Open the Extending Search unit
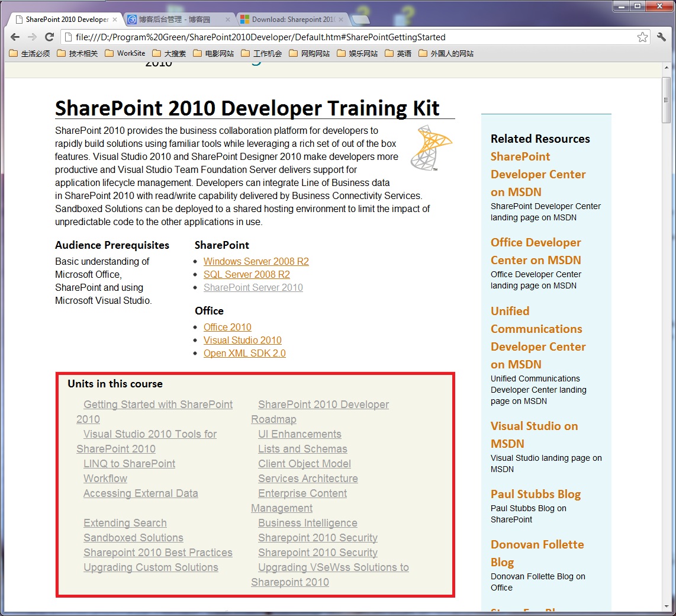Viewport: 676px width, 616px height. [125, 523]
